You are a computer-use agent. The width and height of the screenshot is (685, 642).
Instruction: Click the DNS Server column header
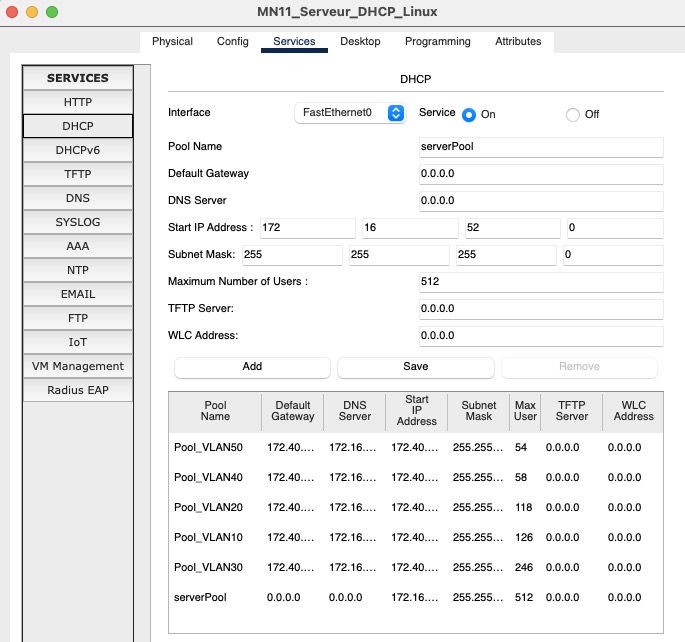click(355, 411)
